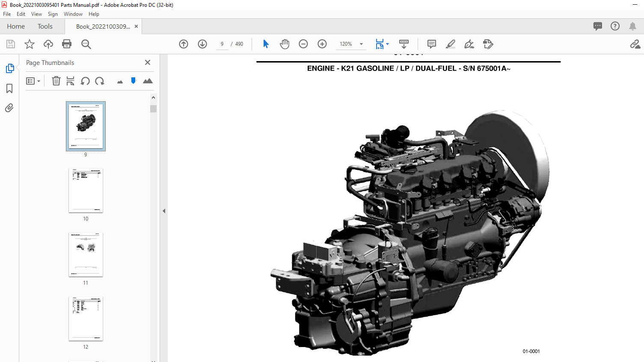Click the thumbnail size slider handle
The image size is (644, 362).
tap(134, 80)
